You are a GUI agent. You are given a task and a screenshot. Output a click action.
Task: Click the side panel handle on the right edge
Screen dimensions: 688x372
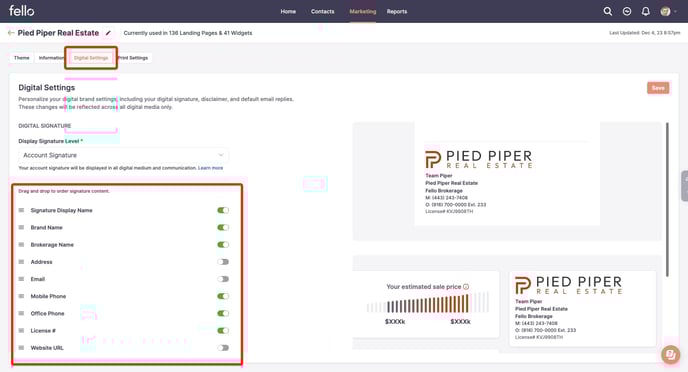click(x=684, y=186)
